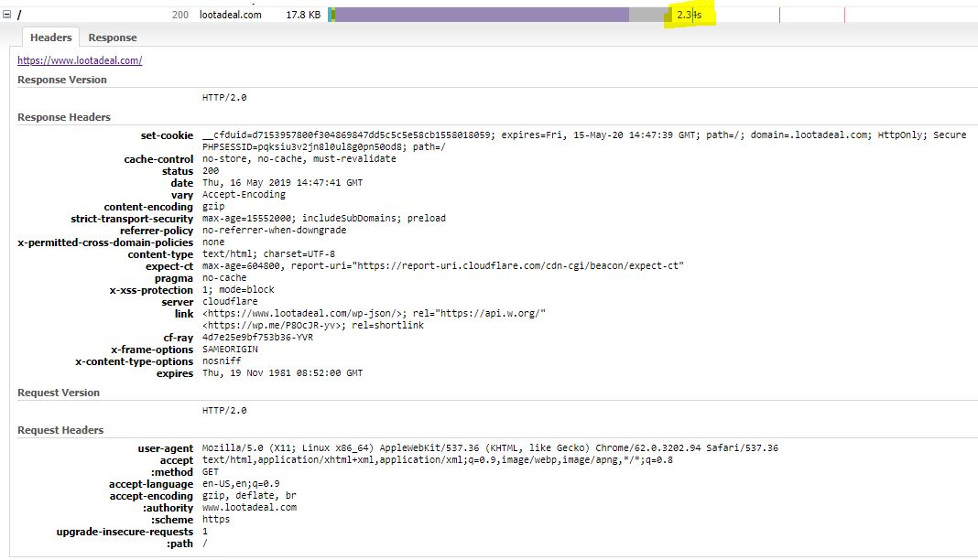Screen dimensions: 978x560
Task: Click the set-cookie header name
Action: click(167, 135)
